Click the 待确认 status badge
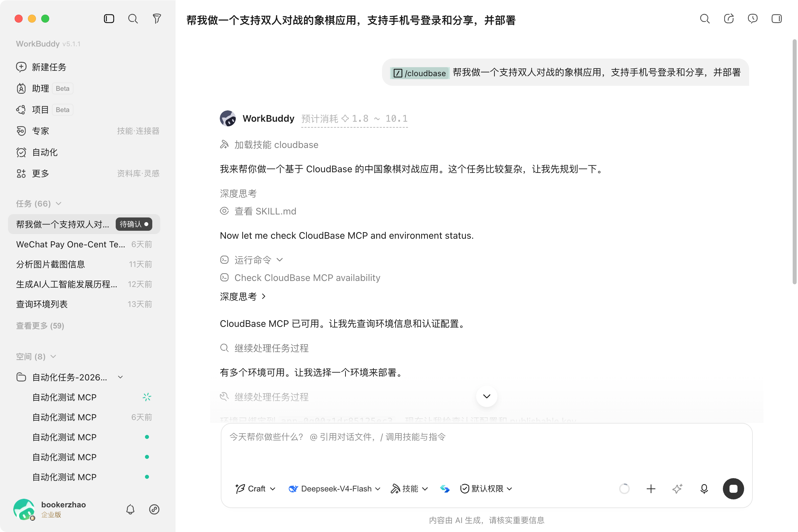Image resolution: width=798 pixels, height=532 pixels. pyautogui.click(x=134, y=224)
